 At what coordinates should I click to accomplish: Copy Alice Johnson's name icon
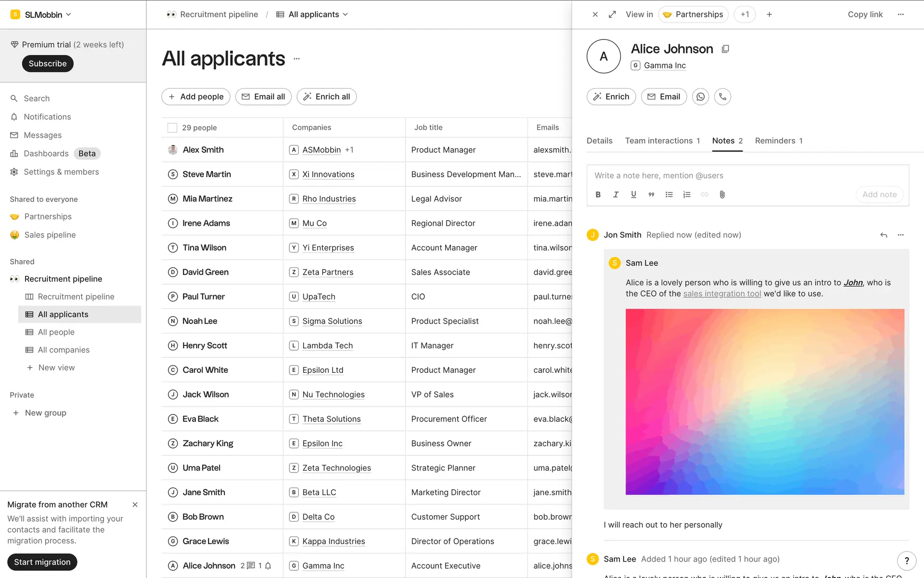[725, 49]
